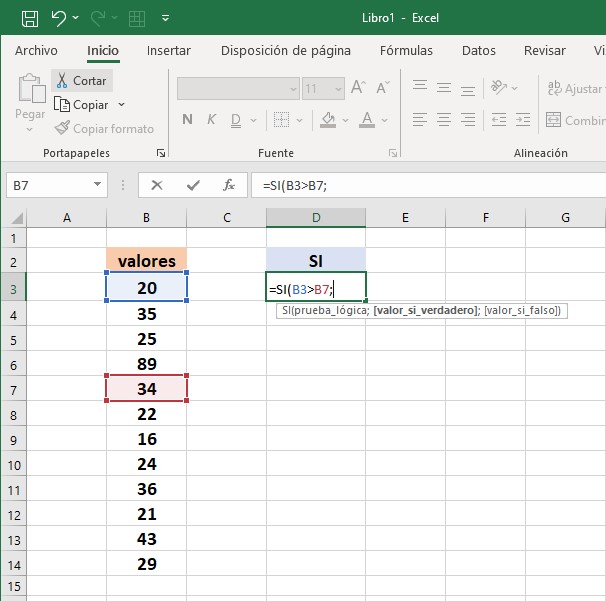This screenshot has height=601, width=606.
Task: Click the text orientation icon
Action: [x=499, y=87]
